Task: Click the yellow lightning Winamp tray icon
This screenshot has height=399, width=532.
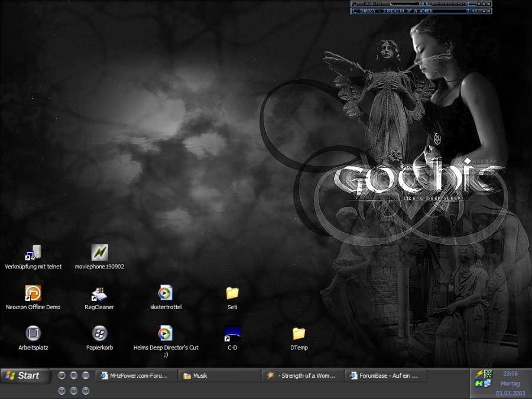Action: coord(479,374)
